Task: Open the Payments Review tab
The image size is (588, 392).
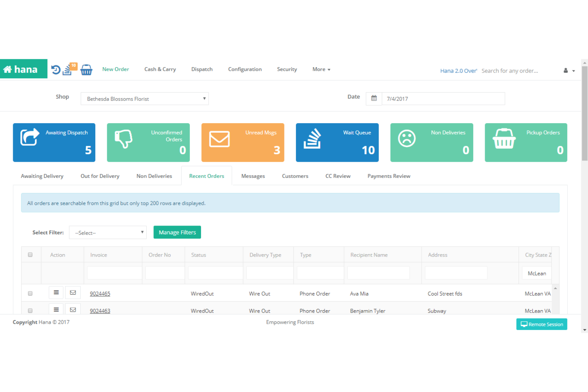Action: coord(389,176)
